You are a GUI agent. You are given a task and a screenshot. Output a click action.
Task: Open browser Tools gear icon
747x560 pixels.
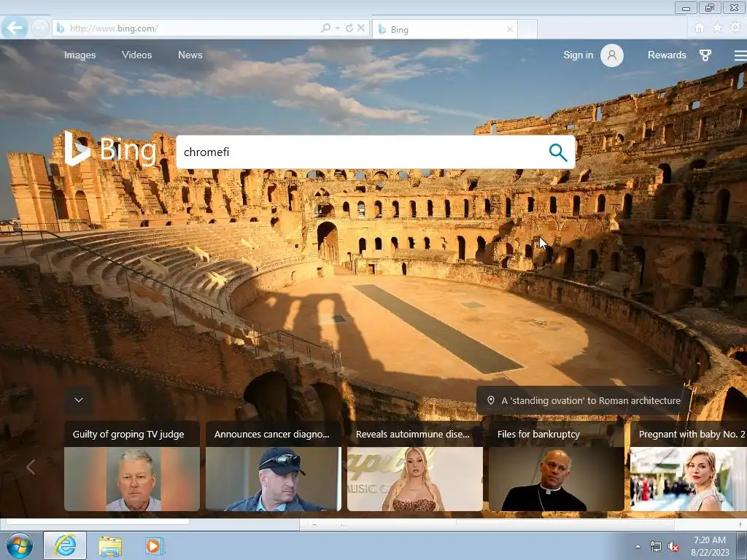click(735, 28)
